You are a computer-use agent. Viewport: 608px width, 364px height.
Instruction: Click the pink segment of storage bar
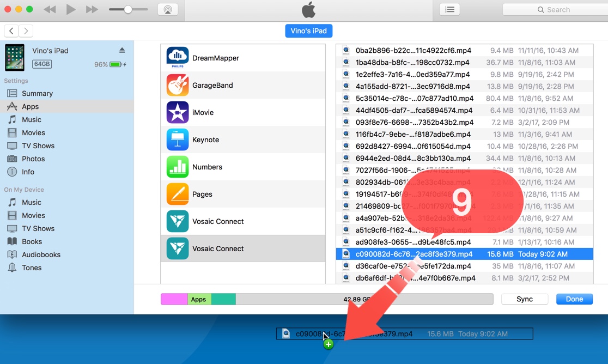(174, 299)
